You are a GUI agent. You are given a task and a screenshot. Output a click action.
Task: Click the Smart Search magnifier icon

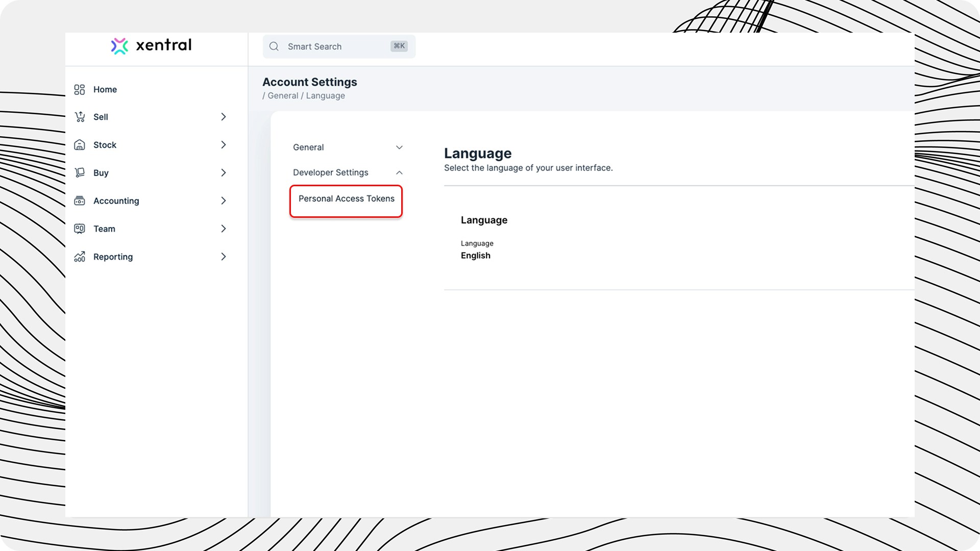(x=274, y=46)
